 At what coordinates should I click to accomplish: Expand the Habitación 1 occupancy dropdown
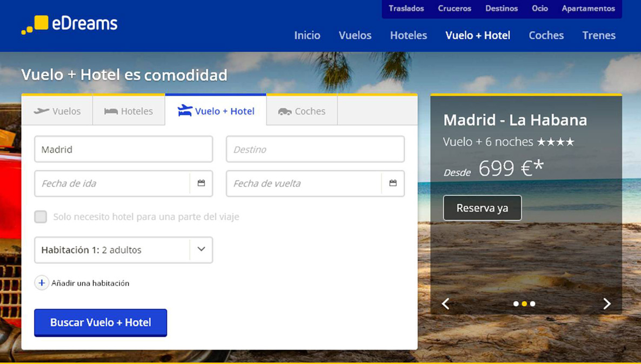pyautogui.click(x=201, y=250)
